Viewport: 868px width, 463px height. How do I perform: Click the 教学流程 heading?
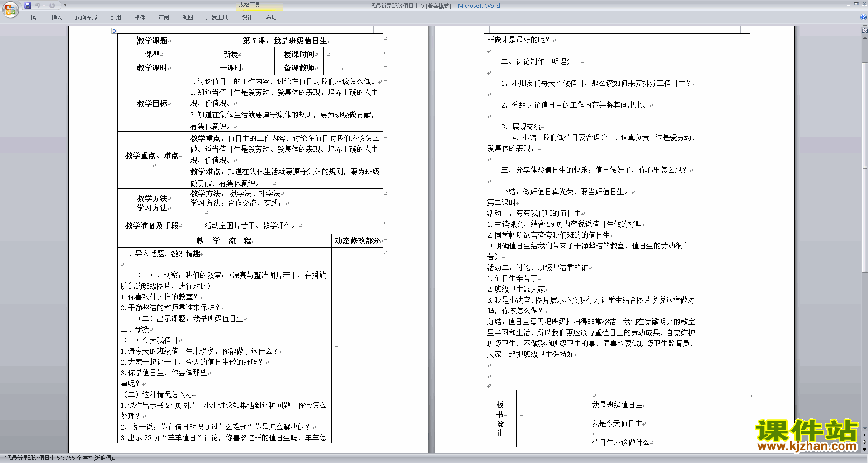224,241
